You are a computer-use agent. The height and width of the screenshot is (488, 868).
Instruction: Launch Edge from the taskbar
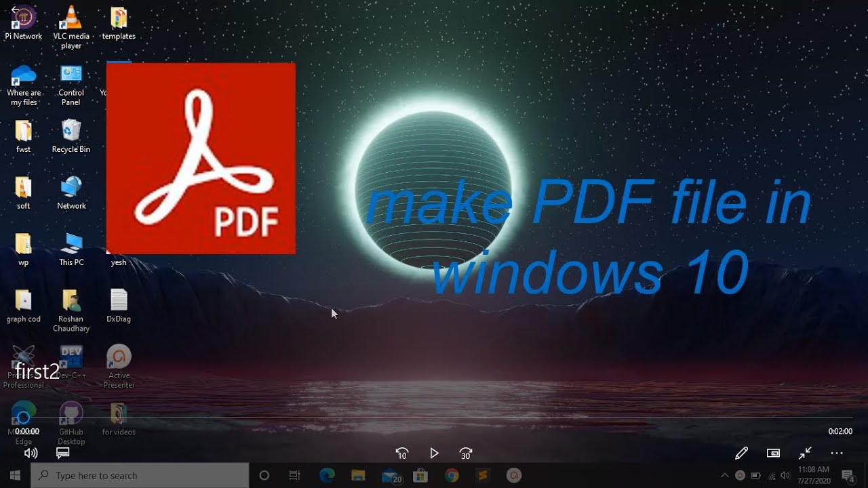click(x=327, y=475)
